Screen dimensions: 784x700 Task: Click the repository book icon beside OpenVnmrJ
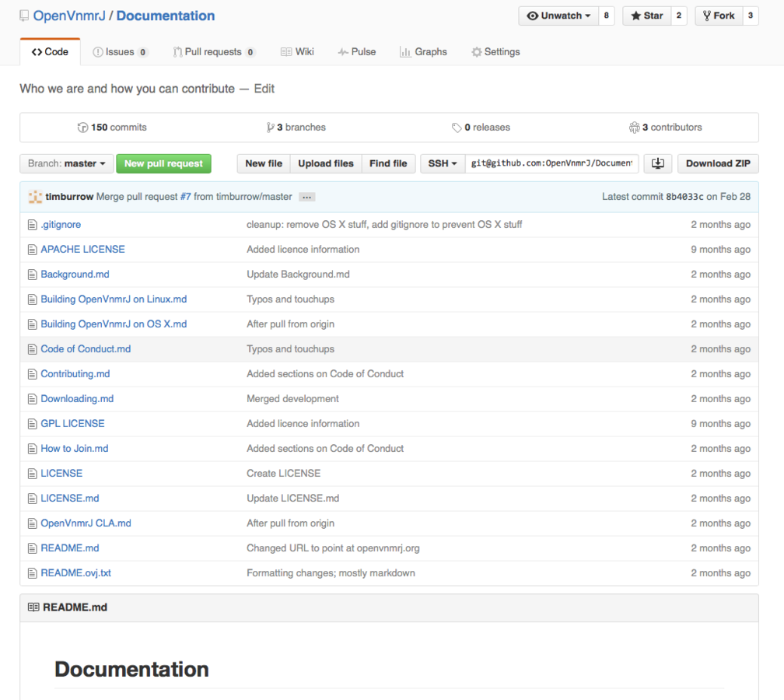pyautogui.click(x=24, y=16)
